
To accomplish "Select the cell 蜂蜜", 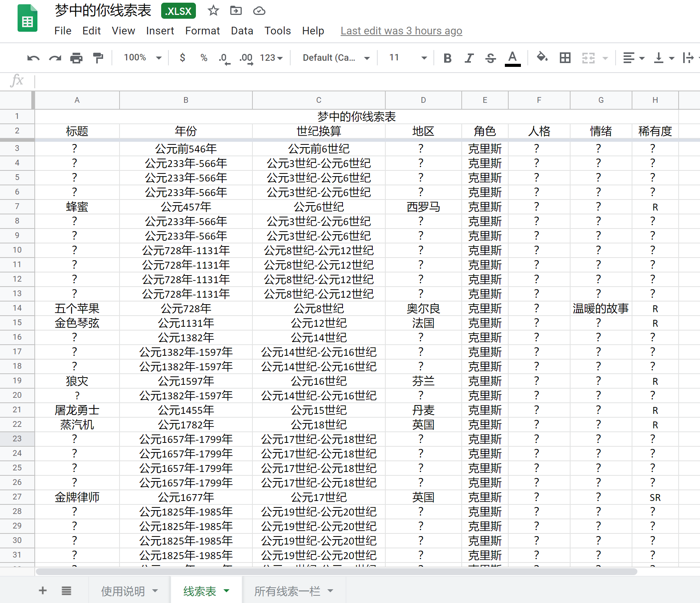I will click(x=77, y=207).
